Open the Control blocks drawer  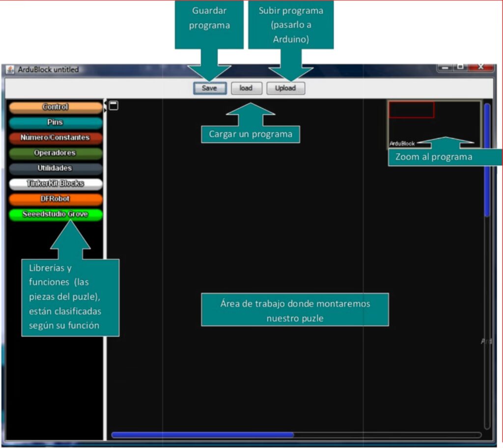pos(56,107)
